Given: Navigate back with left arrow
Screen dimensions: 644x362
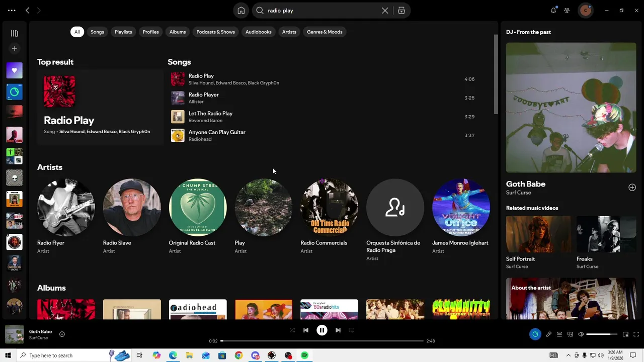Looking at the screenshot, I should tap(28, 11).
